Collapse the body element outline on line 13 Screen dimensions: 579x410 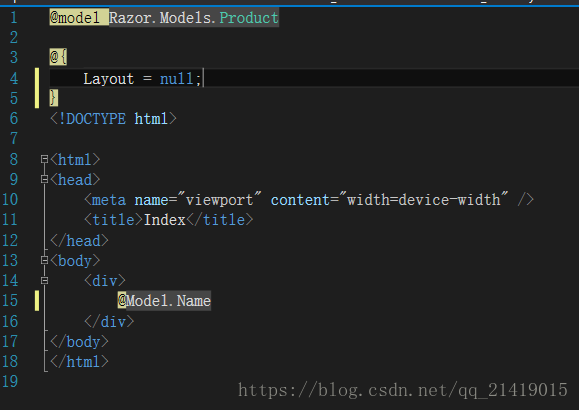click(44, 260)
